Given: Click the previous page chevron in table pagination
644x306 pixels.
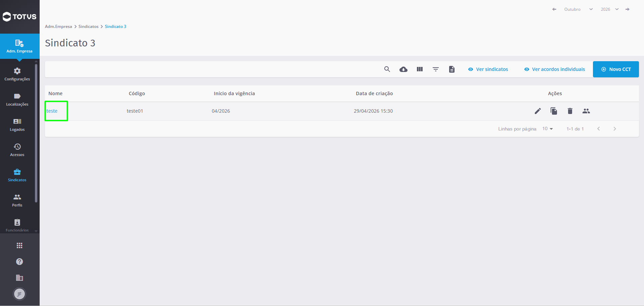Looking at the screenshot, I should click(x=599, y=129).
